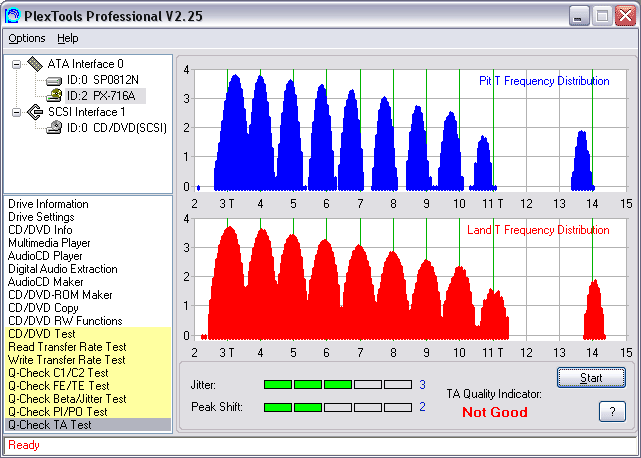
Task: Open the Options menu
Action: point(27,38)
